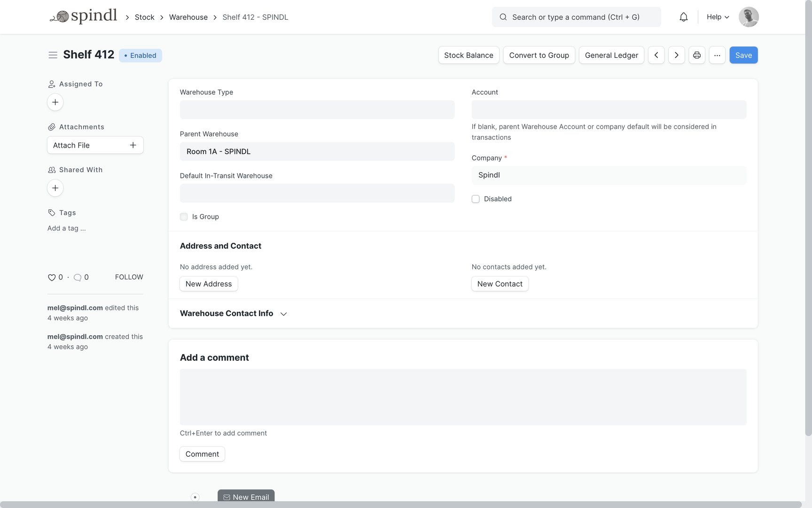Open the Help dropdown menu
The width and height of the screenshot is (812, 508).
tap(718, 17)
